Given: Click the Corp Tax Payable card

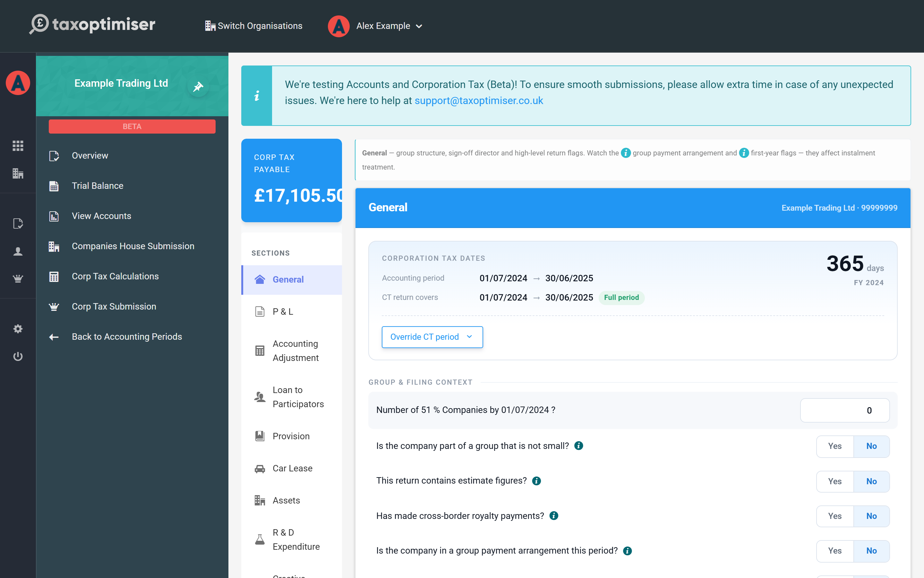Looking at the screenshot, I should pos(291,180).
